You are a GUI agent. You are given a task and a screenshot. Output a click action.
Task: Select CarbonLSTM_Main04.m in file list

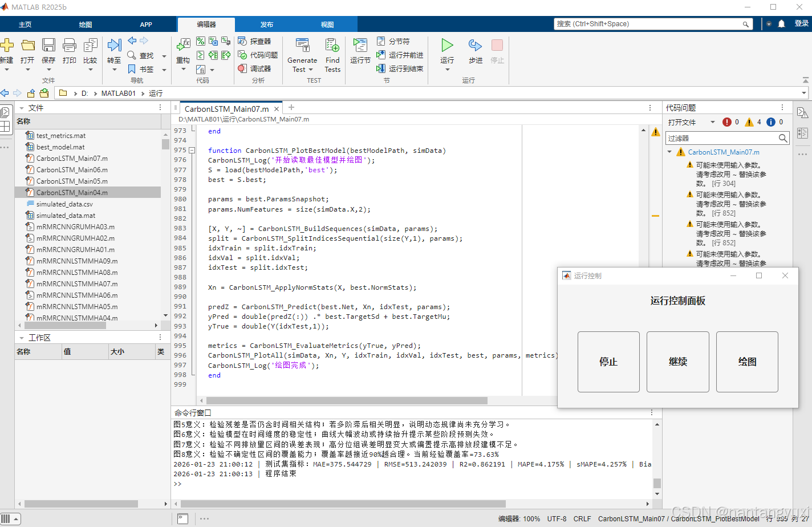[88, 193]
